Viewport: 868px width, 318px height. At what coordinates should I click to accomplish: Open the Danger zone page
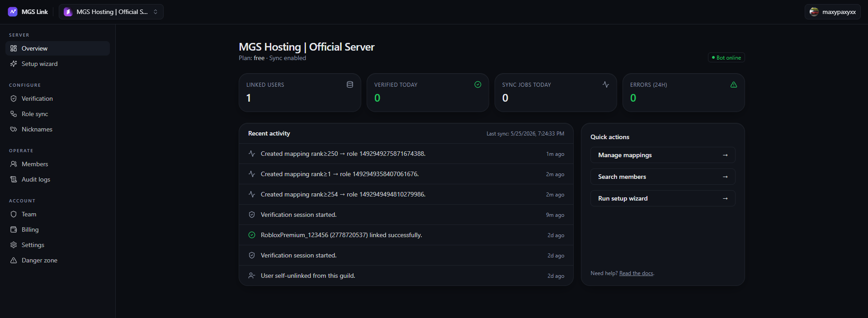[57, 260]
